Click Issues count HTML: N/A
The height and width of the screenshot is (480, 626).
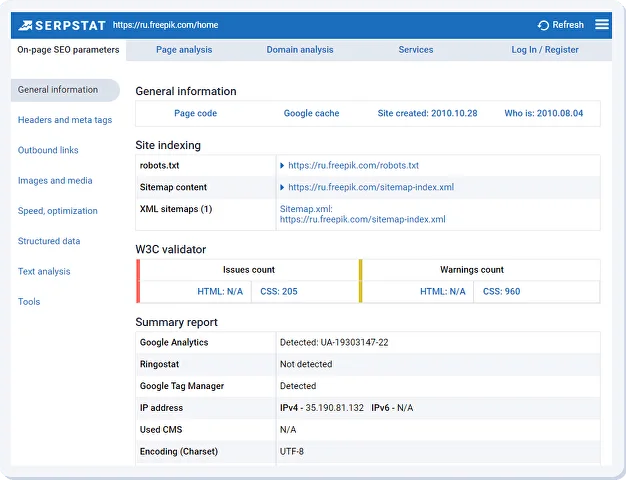220,292
